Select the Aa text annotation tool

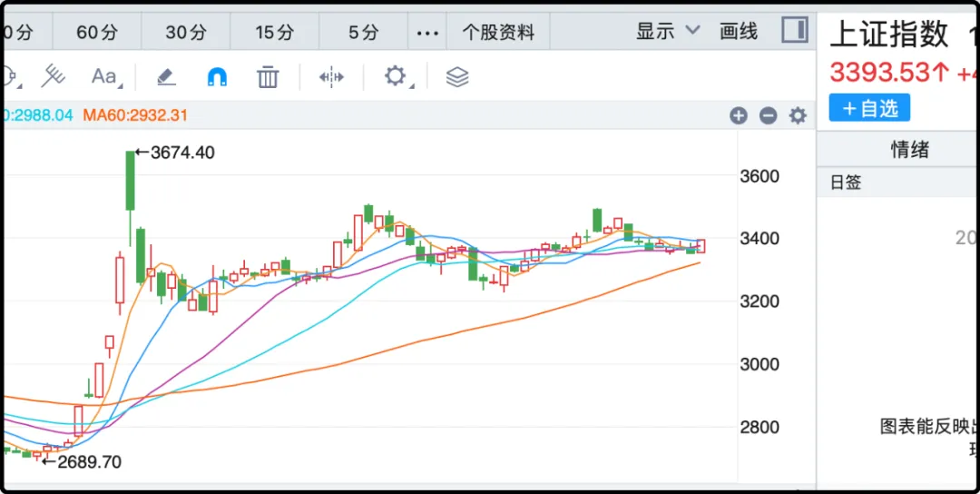105,77
